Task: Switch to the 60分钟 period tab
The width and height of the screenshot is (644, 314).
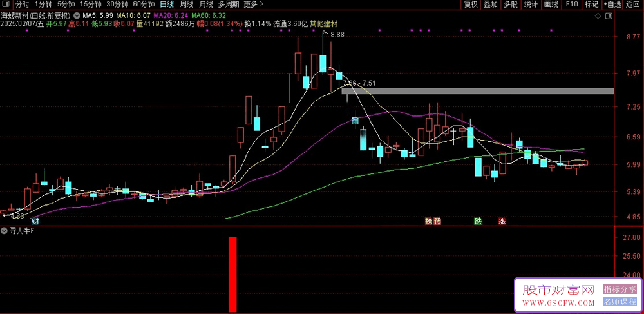Action: (144, 4)
